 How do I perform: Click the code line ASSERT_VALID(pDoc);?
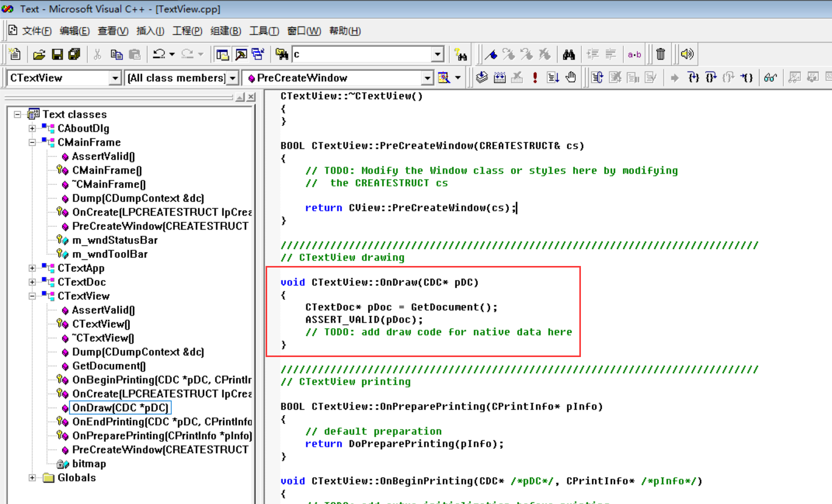364,320
